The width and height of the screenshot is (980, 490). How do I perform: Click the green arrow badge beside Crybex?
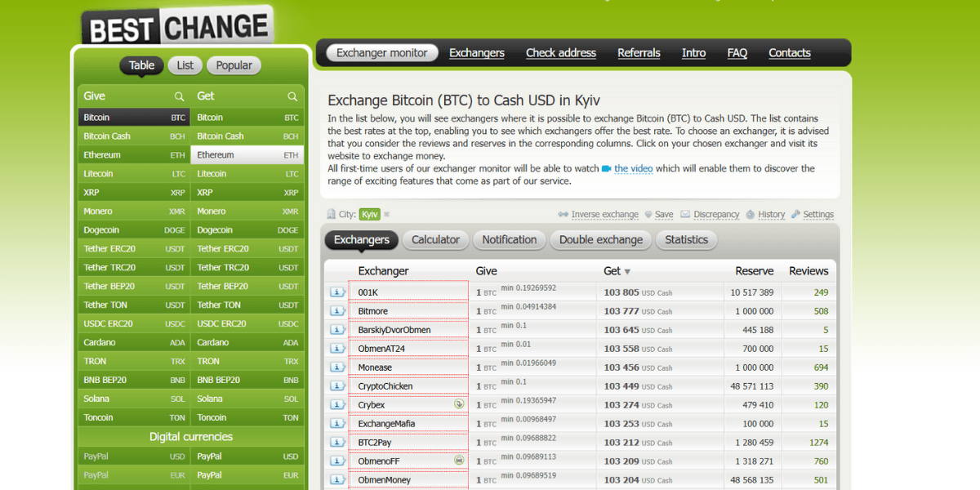[459, 404]
